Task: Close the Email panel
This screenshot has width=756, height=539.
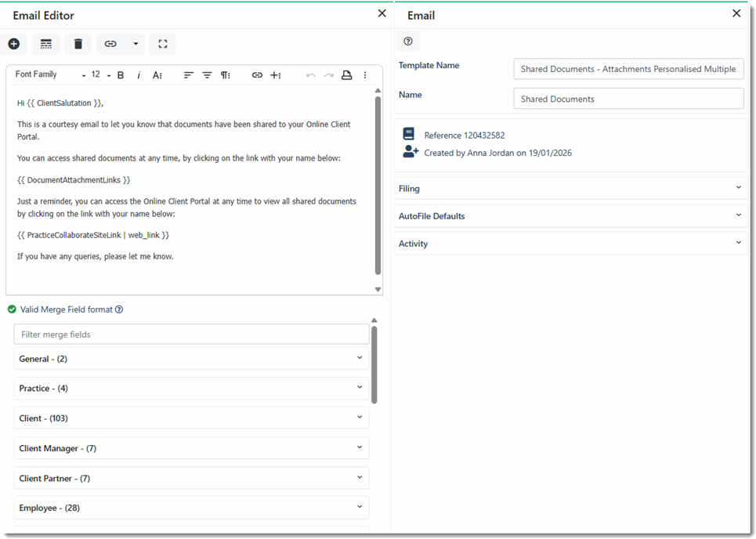Action: pos(736,13)
